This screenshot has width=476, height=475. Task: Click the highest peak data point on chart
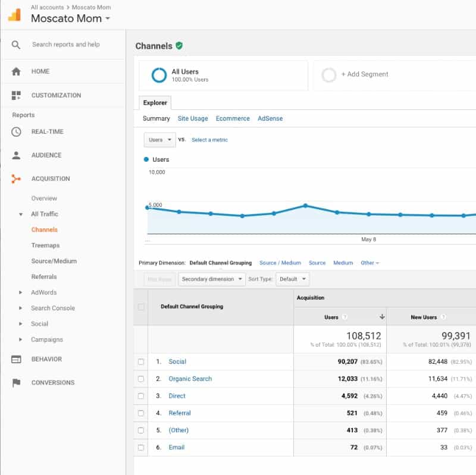305,206
